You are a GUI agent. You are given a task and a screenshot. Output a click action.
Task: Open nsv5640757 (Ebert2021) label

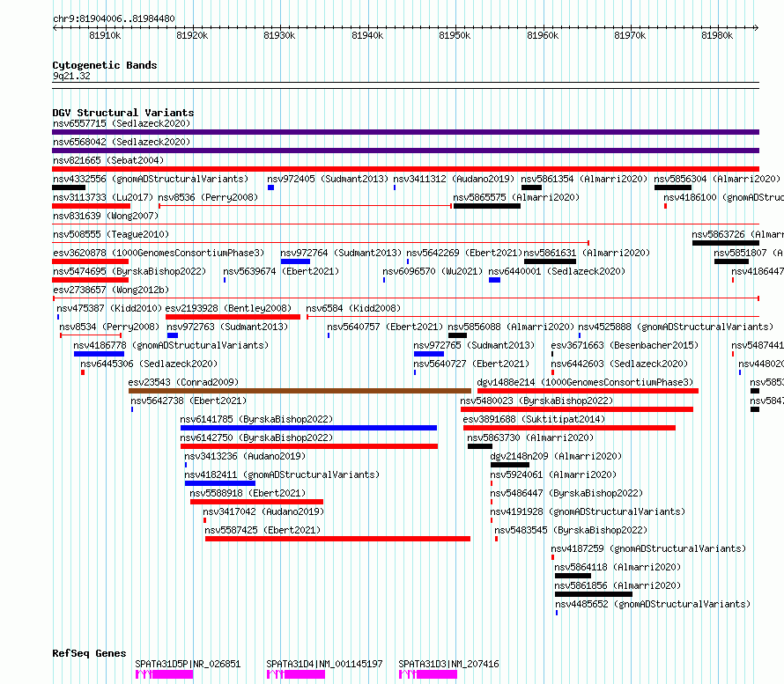385,327
